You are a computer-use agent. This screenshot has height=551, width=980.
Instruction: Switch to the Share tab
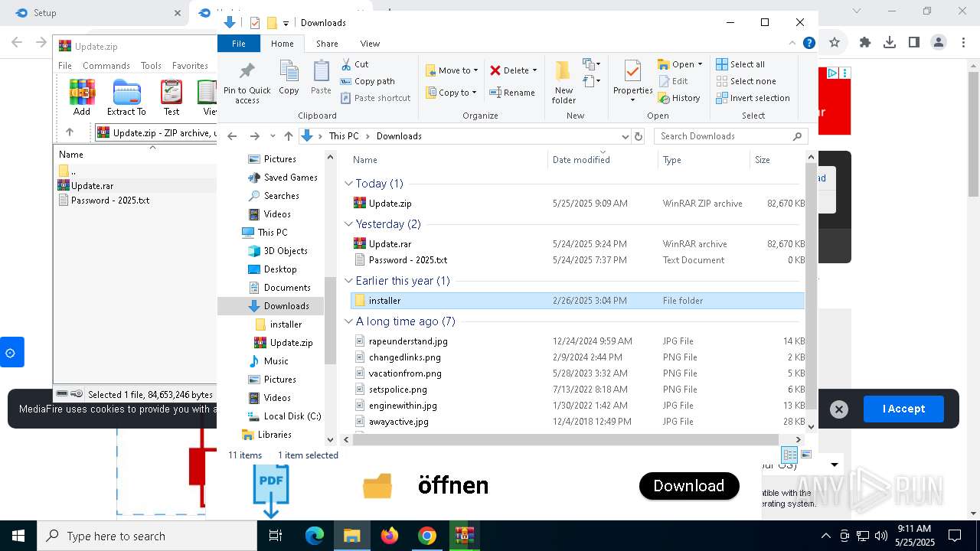coord(327,44)
